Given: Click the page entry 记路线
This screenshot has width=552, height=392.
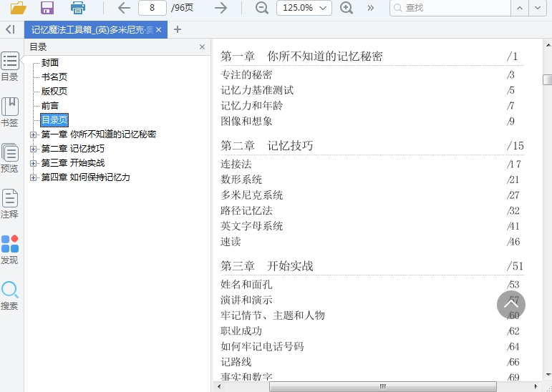Looking at the screenshot, I should [236, 362].
